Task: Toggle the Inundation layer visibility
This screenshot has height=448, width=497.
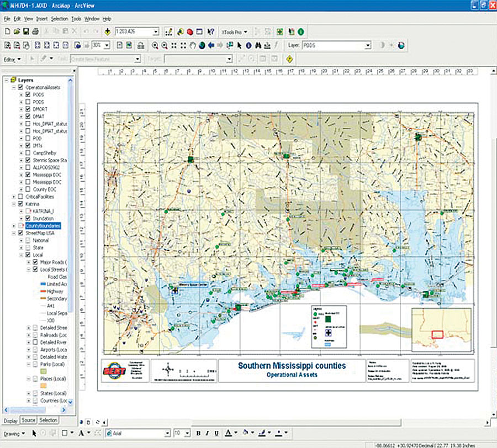Action: [x=29, y=218]
